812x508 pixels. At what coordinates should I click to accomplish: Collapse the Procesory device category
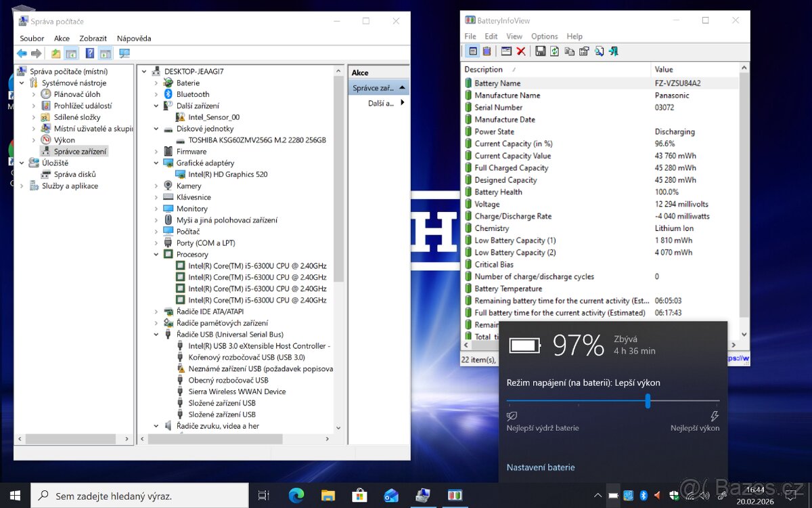[x=156, y=255]
